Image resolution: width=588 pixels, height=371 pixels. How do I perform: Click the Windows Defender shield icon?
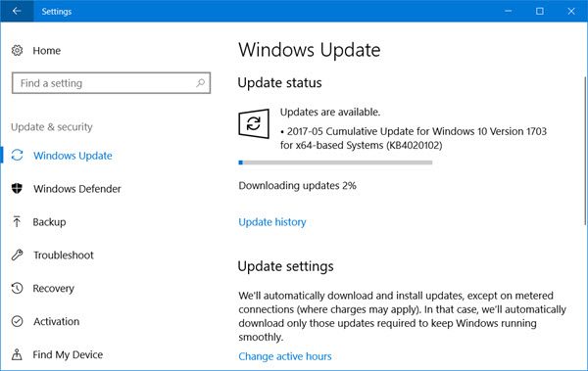(17, 188)
